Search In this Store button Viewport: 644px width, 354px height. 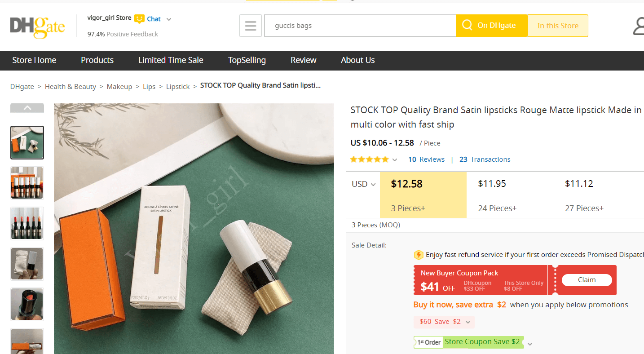[558, 26]
